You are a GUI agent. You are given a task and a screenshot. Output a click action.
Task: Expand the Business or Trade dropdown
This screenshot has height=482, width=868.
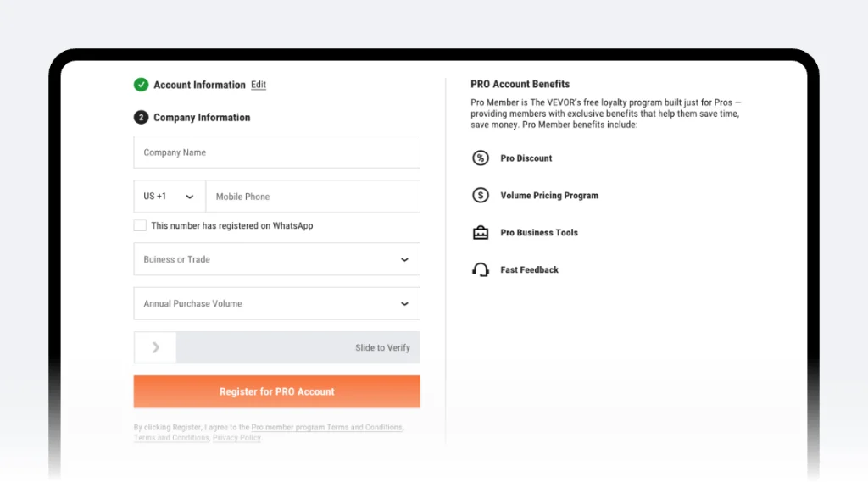[x=276, y=259]
